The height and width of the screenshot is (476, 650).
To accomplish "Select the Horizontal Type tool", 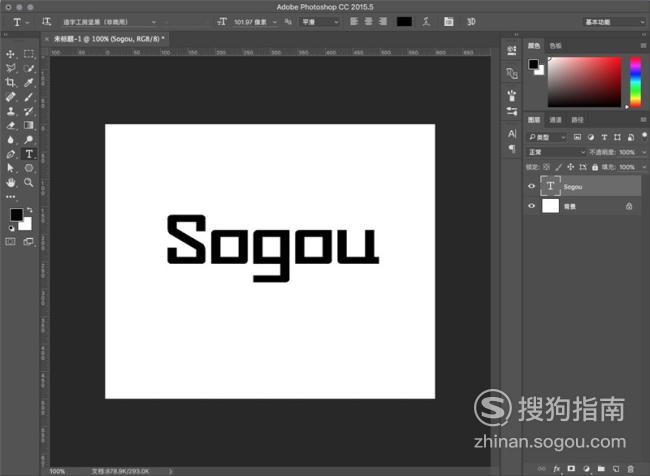I will 29,154.
